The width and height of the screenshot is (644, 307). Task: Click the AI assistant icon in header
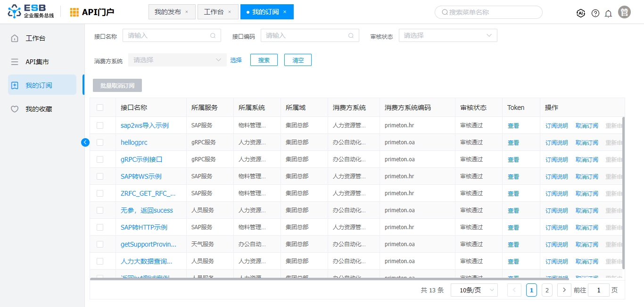point(581,13)
